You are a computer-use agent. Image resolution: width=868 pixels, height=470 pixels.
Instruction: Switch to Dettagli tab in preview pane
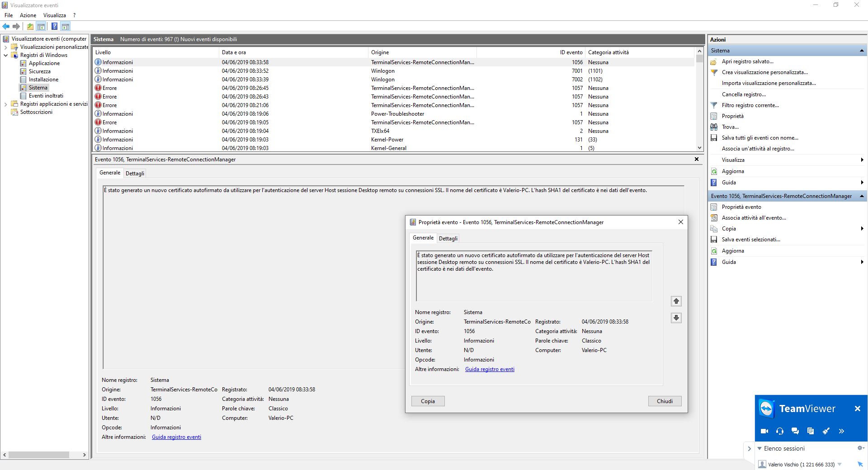pos(135,174)
